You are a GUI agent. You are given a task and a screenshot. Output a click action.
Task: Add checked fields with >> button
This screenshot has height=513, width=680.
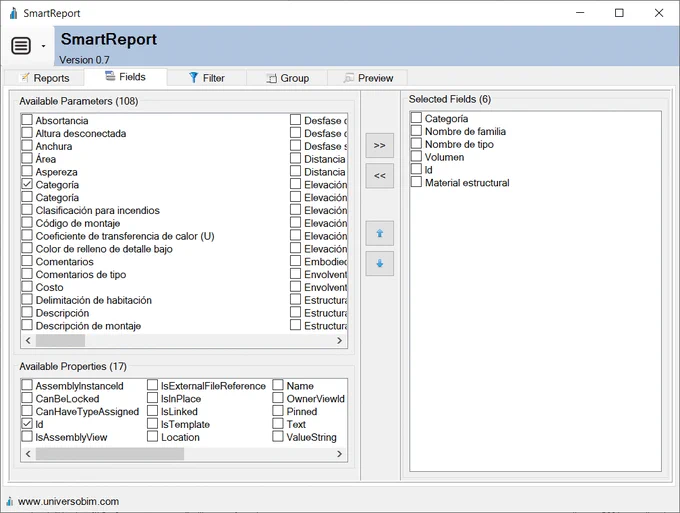click(379, 145)
